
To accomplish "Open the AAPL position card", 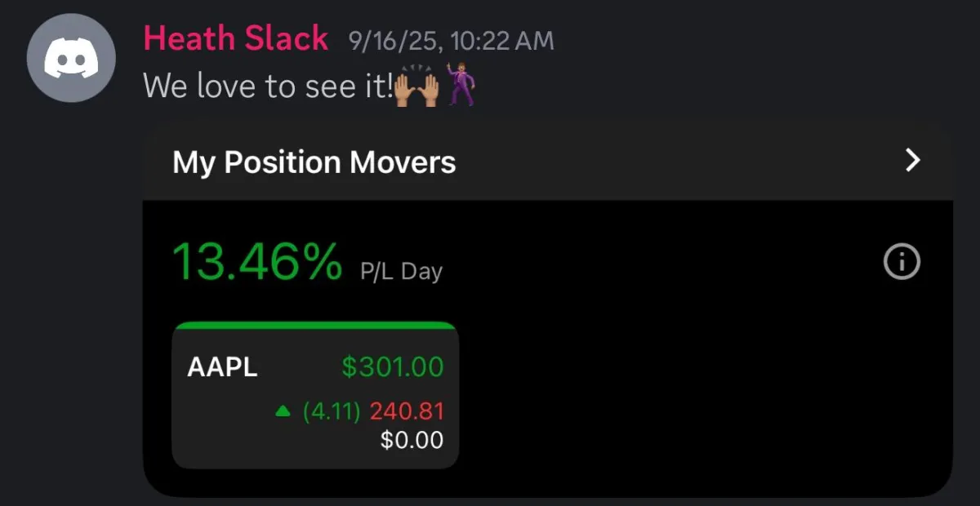I will click(315, 396).
